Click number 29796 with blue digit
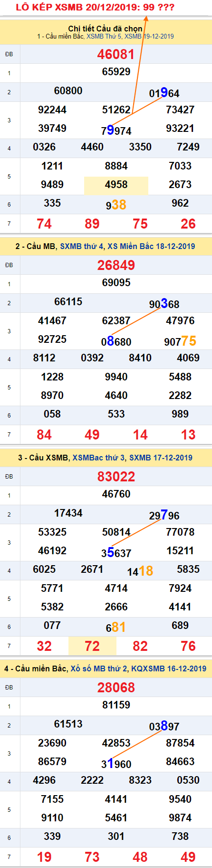The height and width of the screenshot is (868, 212). [x=164, y=515]
